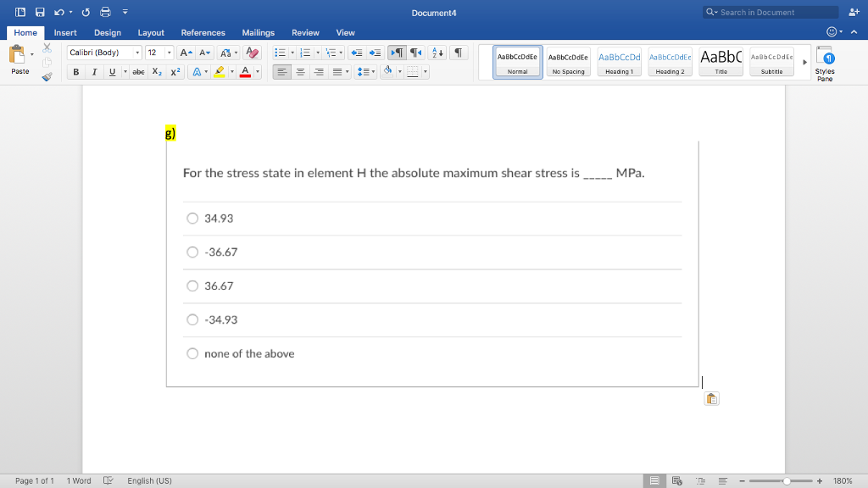Click the Save document icon
Image resolution: width=868 pixels, height=488 pixels.
click(x=40, y=12)
